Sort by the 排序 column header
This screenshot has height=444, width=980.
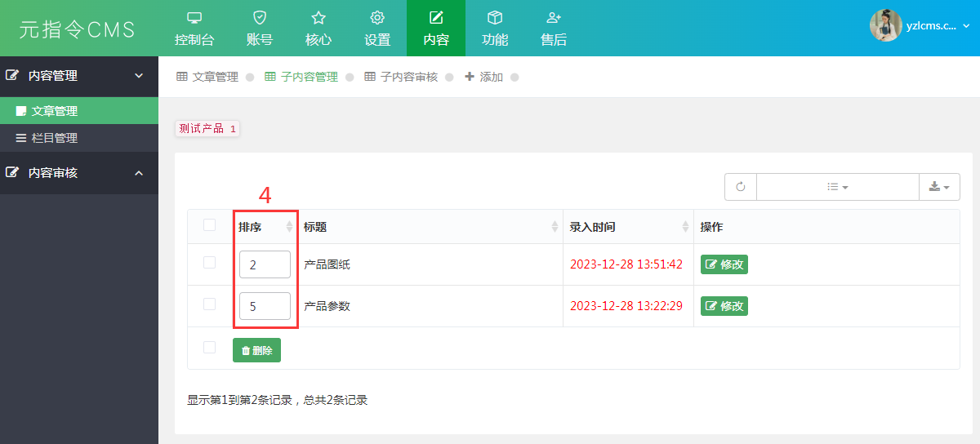tap(265, 227)
